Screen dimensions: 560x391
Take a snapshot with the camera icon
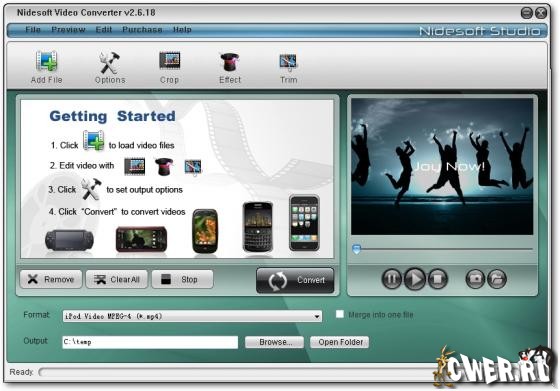point(475,279)
